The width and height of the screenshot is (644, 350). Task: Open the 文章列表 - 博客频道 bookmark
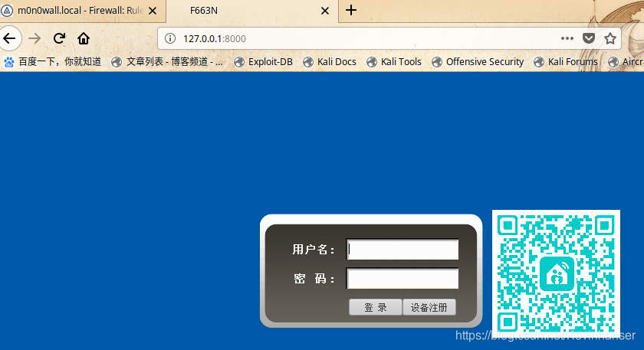(167, 62)
